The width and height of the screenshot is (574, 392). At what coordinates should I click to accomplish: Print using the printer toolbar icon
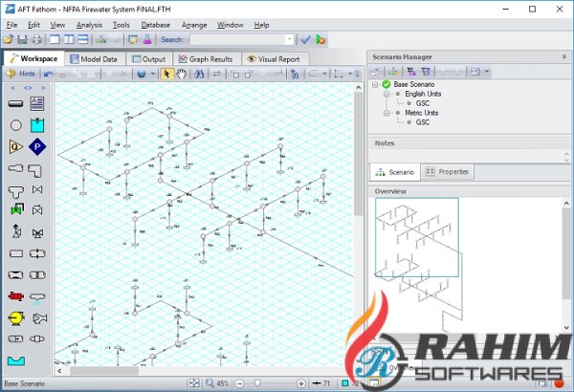pyautogui.click(x=36, y=39)
